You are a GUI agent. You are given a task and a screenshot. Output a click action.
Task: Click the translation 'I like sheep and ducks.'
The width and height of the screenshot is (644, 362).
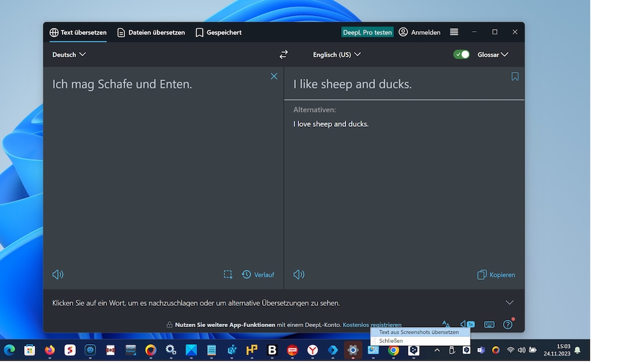pyautogui.click(x=353, y=84)
